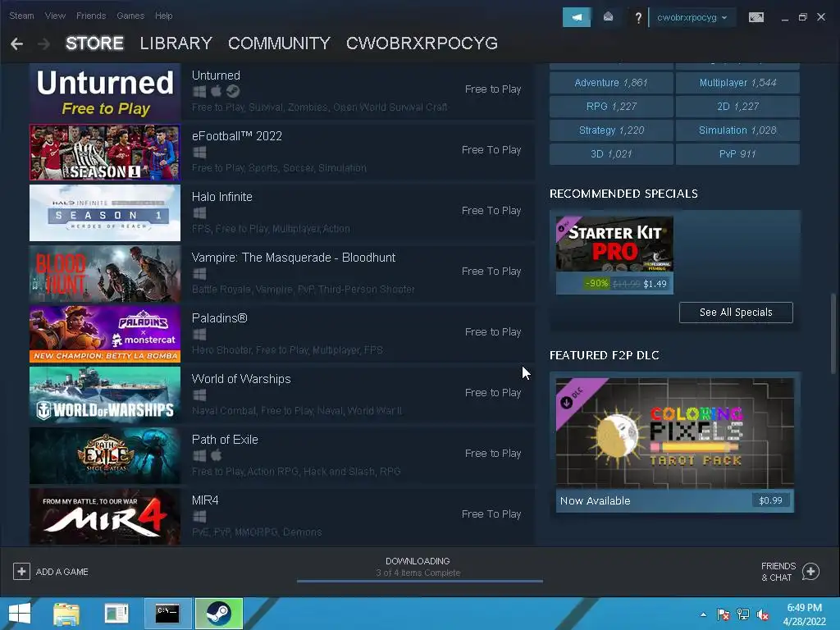Go forward with the right arrow

click(x=44, y=43)
